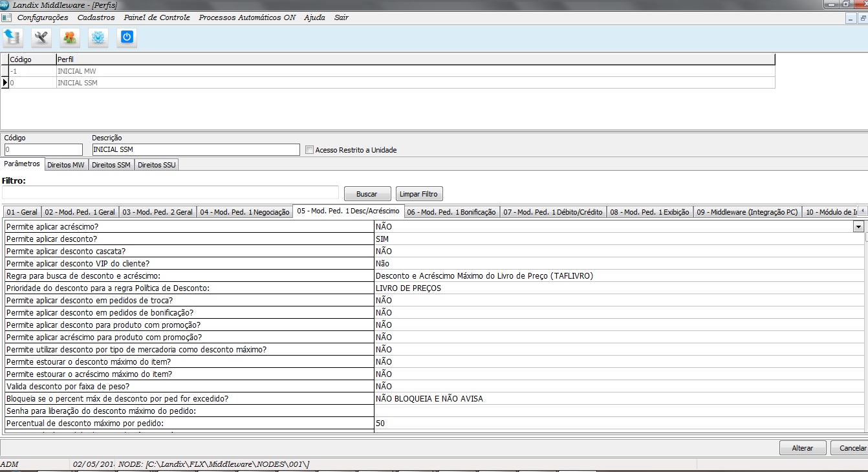The image size is (868, 472).
Task: Open the Painel de Controle menu
Action: coord(157,17)
